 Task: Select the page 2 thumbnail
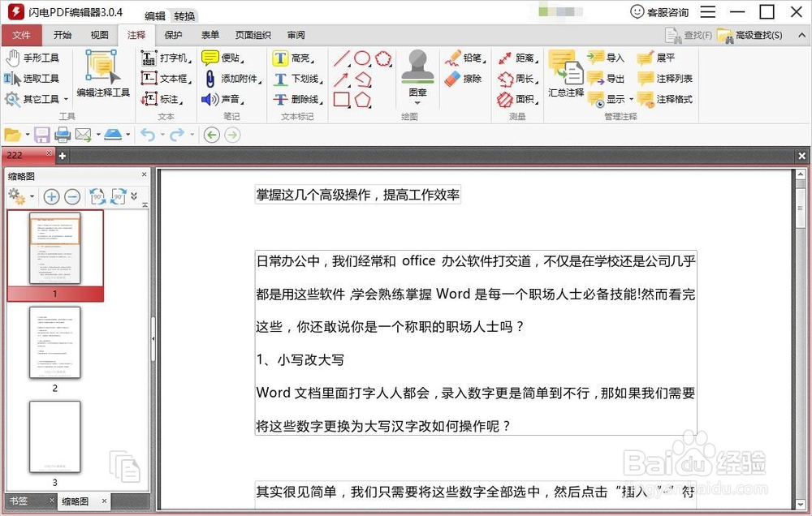54,342
